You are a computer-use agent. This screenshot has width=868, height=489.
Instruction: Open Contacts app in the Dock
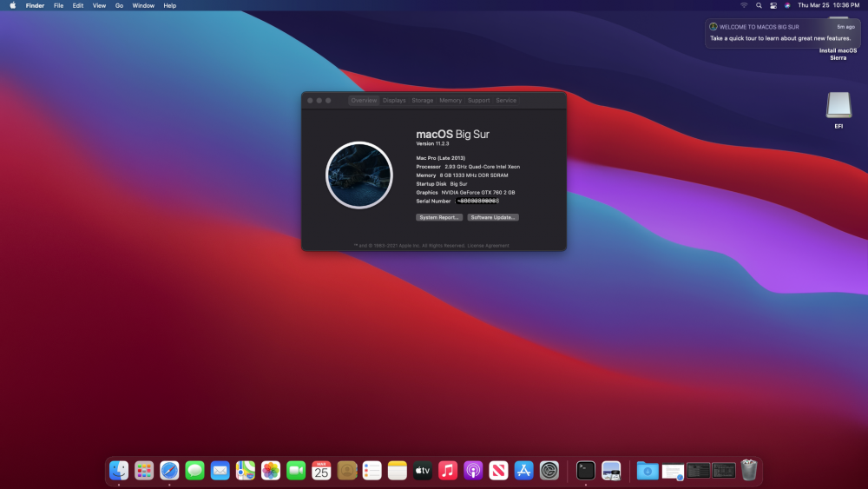[x=347, y=471]
